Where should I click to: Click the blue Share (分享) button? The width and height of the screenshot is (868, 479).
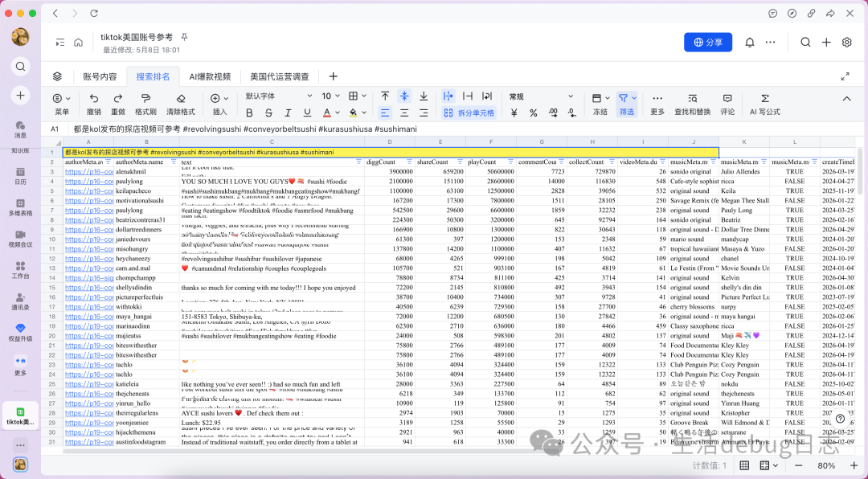tap(708, 42)
